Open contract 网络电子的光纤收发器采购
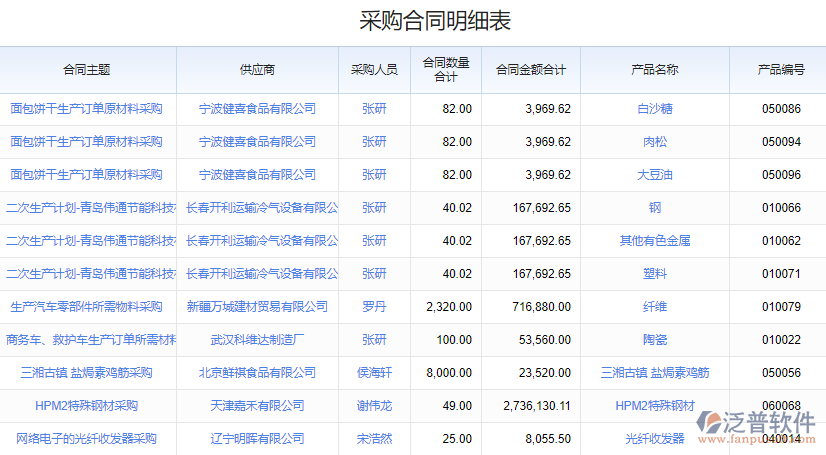Viewport: 826px width, 455px height. coord(86,439)
